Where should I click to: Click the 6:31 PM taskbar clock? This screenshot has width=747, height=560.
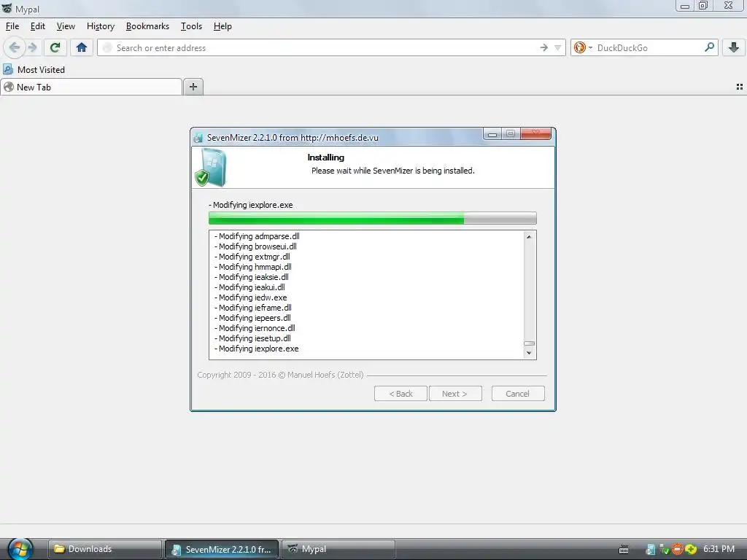pyautogui.click(x=719, y=549)
